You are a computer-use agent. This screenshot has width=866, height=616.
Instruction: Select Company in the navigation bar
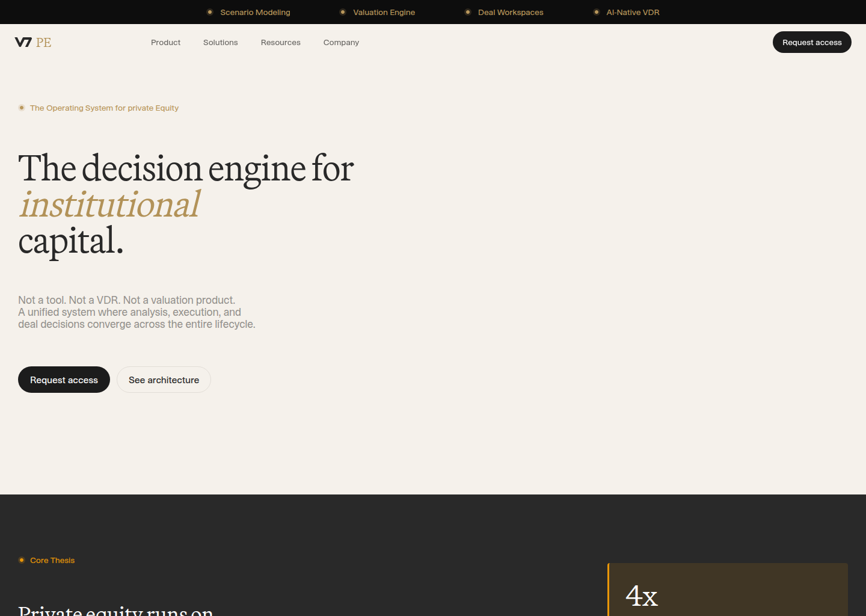coord(341,42)
